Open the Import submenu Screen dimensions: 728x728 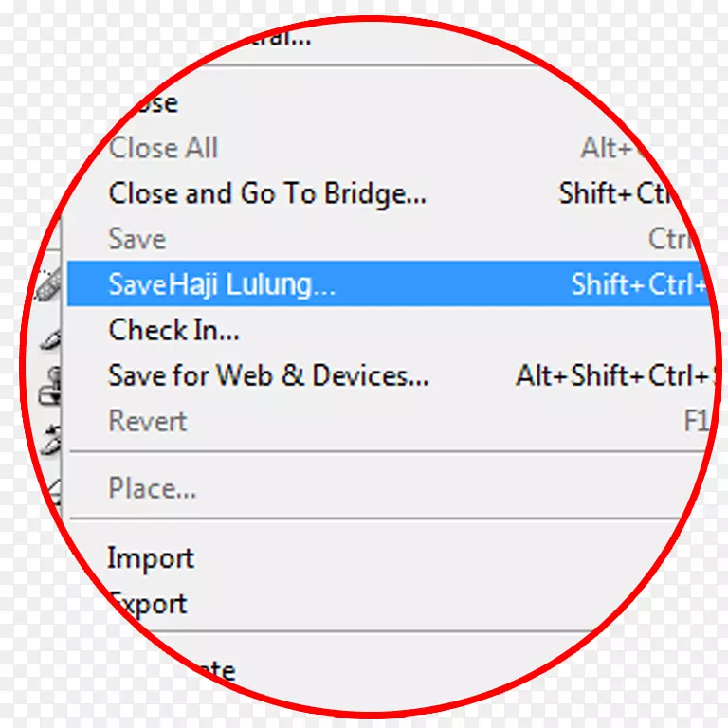click(x=151, y=558)
